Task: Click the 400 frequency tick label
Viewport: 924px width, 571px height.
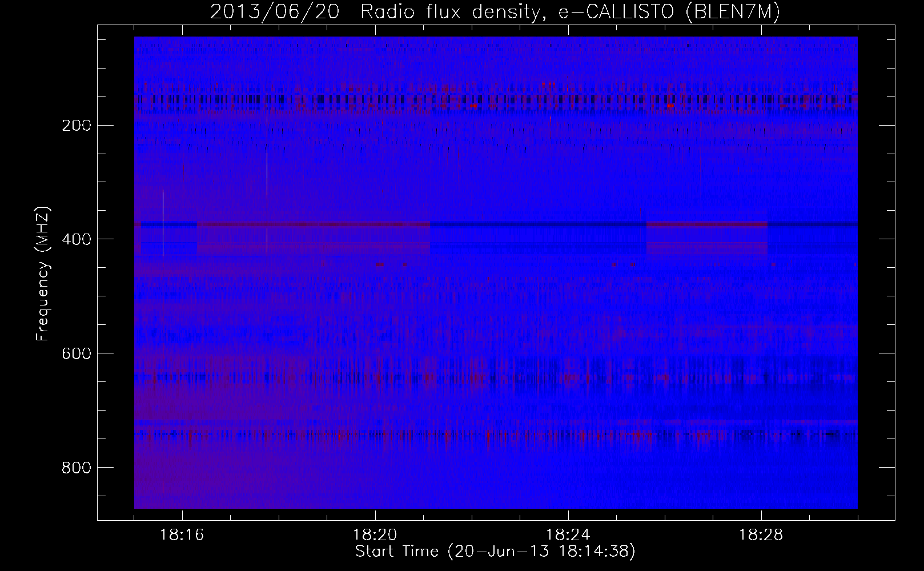Action: pos(76,239)
